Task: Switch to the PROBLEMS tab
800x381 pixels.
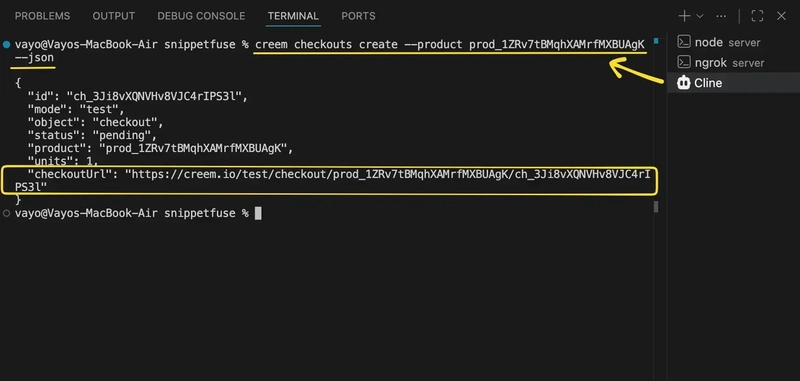Action: (x=42, y=16)
